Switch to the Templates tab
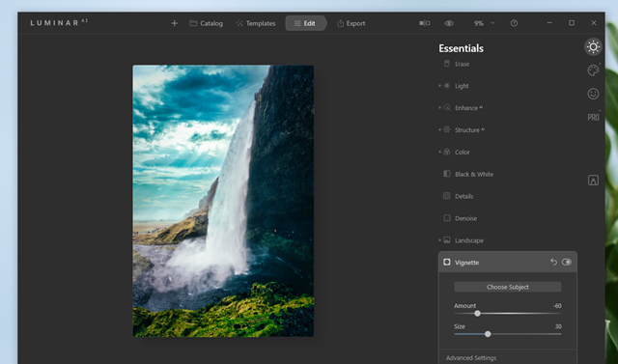Image resolution: width=618 pixels, height=364 pixels. pyautogui.click(x=256, y=23)
